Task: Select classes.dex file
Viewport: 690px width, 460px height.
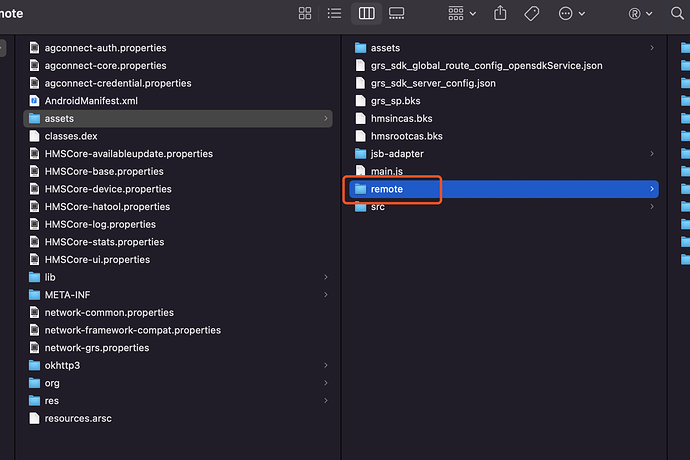Action: [x=71, y=136]
